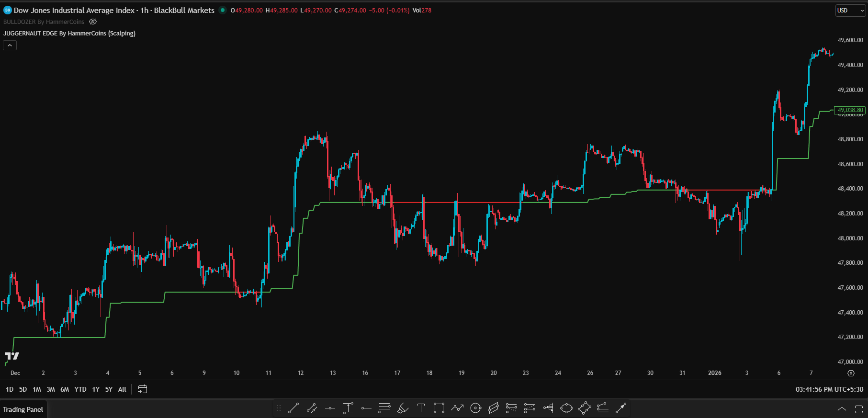Collapse the indicator legend with chevron
The width and height of the screenshot is (868, 418).
point(10,45)
